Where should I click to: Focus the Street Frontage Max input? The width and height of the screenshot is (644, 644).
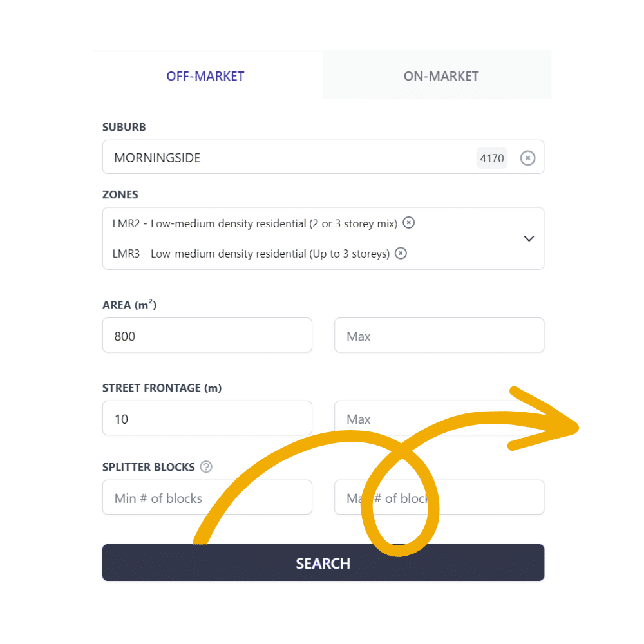point(439,418)
